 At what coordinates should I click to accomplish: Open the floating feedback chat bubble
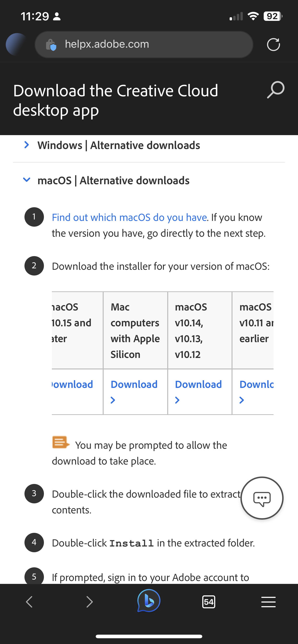(262, 498)
